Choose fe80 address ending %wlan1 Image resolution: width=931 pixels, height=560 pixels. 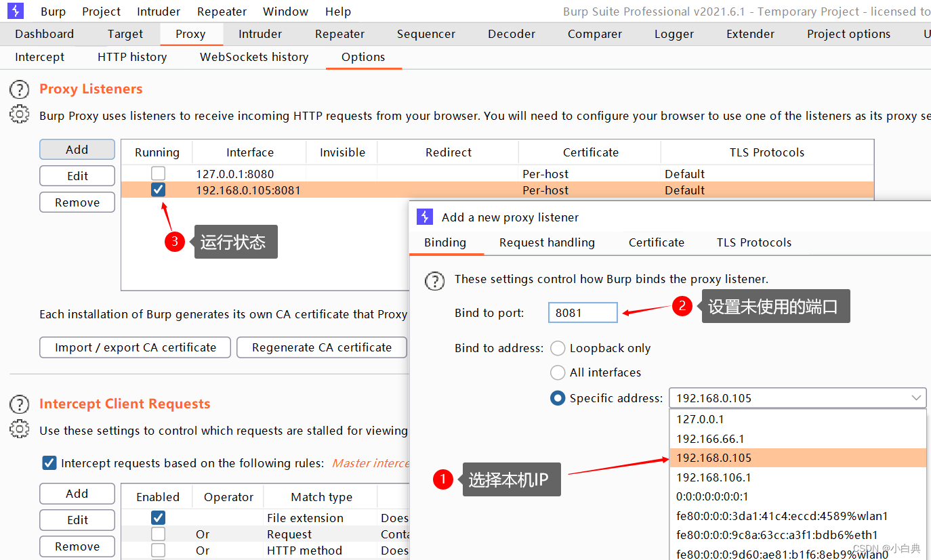pos(798,516)
